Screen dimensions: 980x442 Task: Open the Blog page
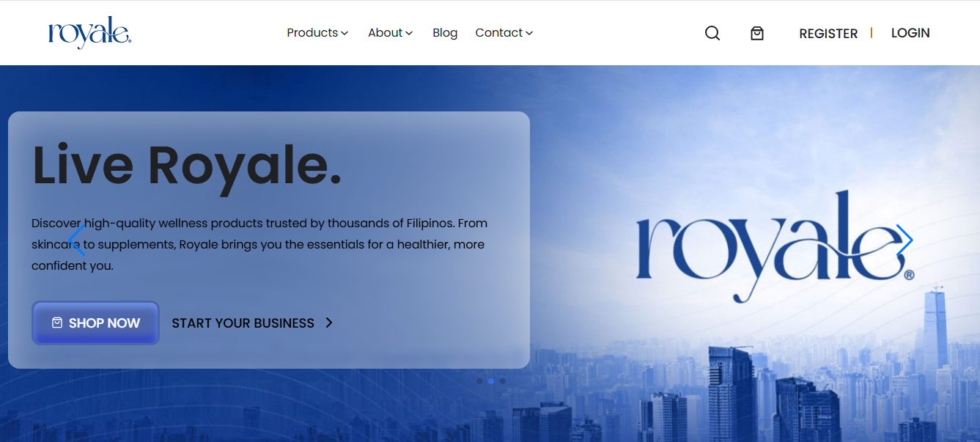[445, 33]
